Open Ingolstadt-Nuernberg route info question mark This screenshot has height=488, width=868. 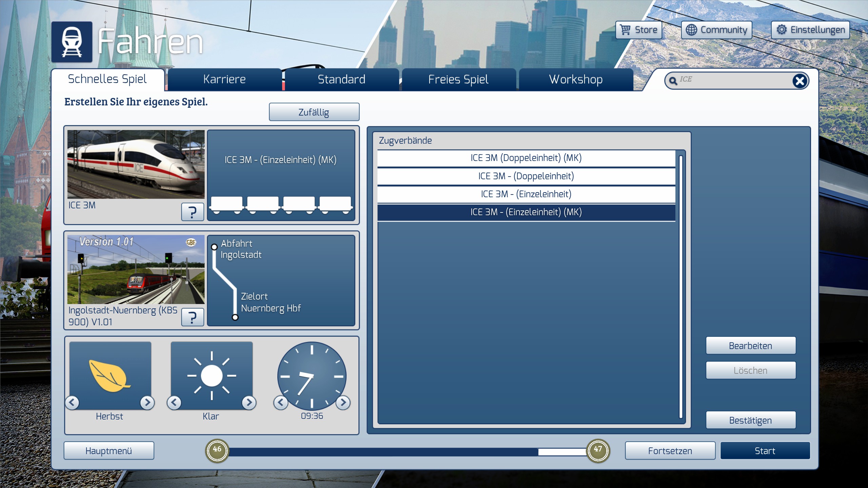pos(192,317)
